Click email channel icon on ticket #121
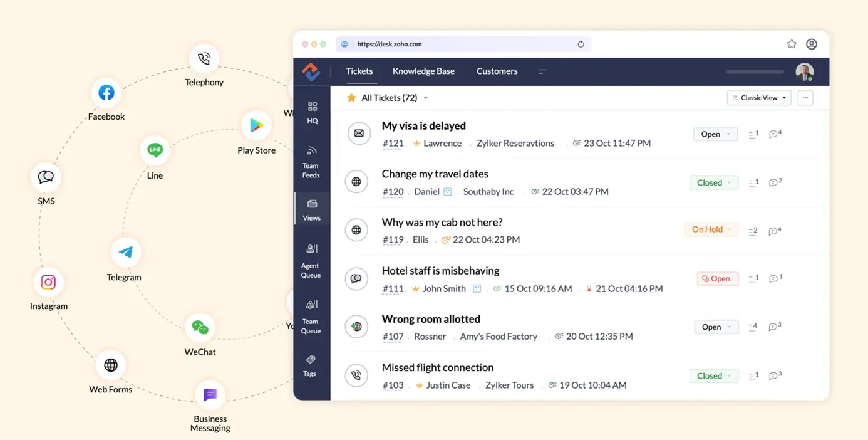868x440 pixels. coord(359,133)
